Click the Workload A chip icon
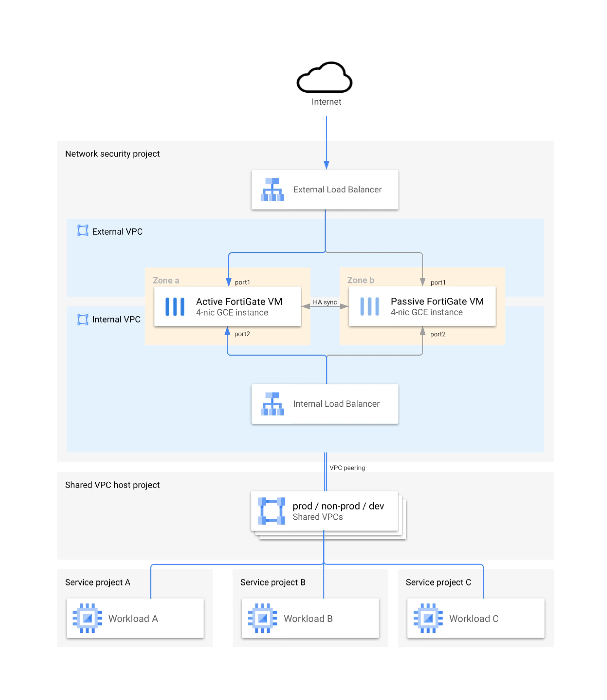The height and width of the screenshot is (700, 607). coord(88,618)
